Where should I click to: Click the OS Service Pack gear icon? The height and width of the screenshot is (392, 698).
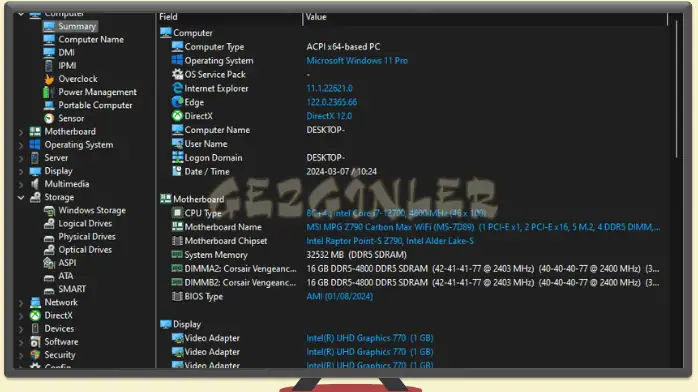click(x=177, y=74)
